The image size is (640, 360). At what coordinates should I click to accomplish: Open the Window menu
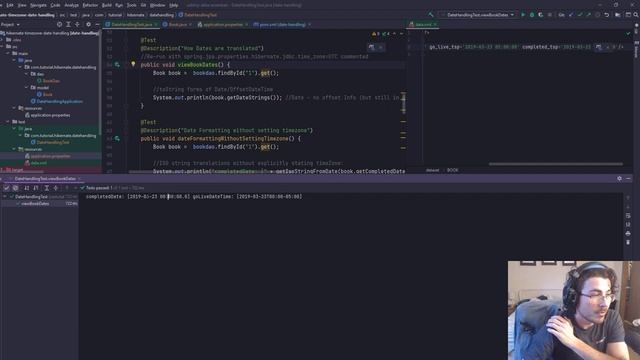pos(158,5)
